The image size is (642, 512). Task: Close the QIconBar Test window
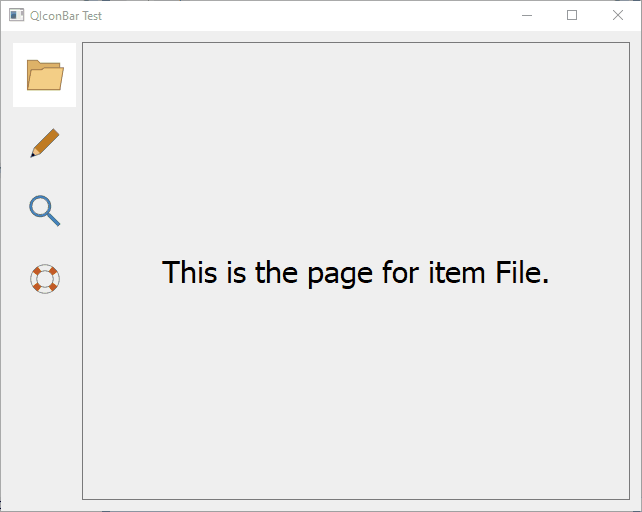(618, 16)
